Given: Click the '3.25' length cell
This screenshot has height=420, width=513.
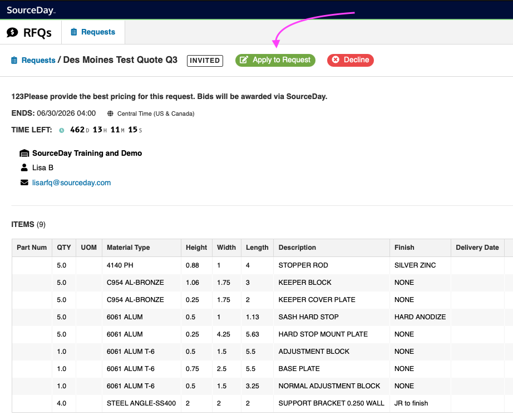Looking at the screenshot, I should coord(257,386).
